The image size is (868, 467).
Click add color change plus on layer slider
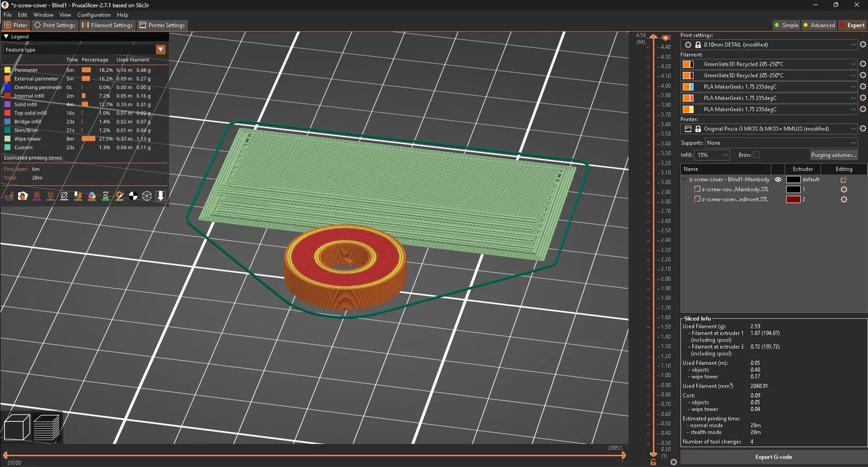[x=666, y=37]
